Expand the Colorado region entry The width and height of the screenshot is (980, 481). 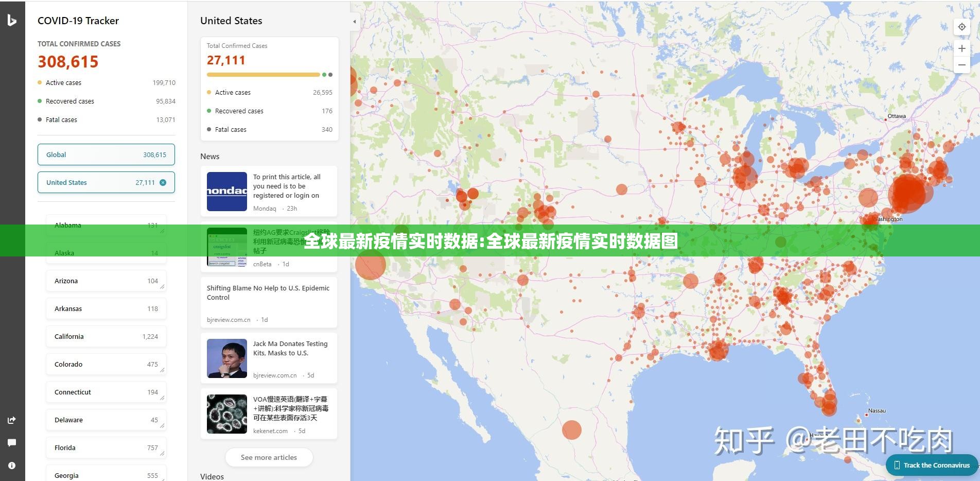pyautogui.click(x=162, y=370)
